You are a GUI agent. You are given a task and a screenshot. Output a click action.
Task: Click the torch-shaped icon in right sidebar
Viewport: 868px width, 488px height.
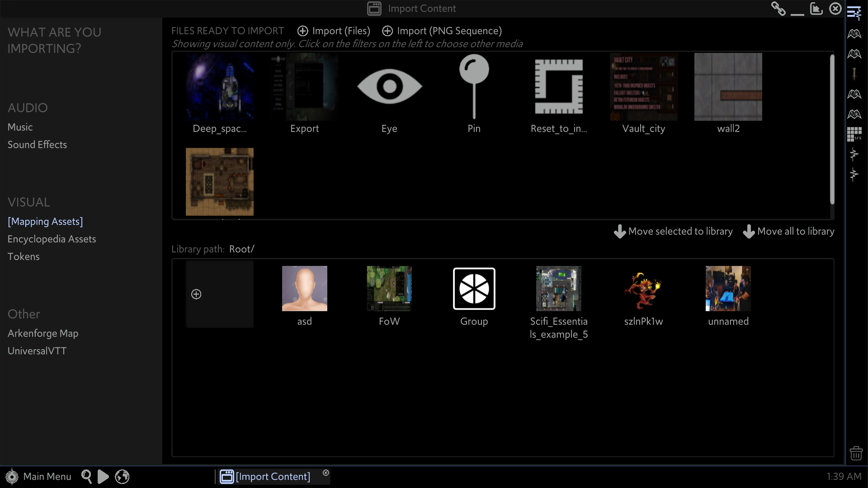click(854, 74)
